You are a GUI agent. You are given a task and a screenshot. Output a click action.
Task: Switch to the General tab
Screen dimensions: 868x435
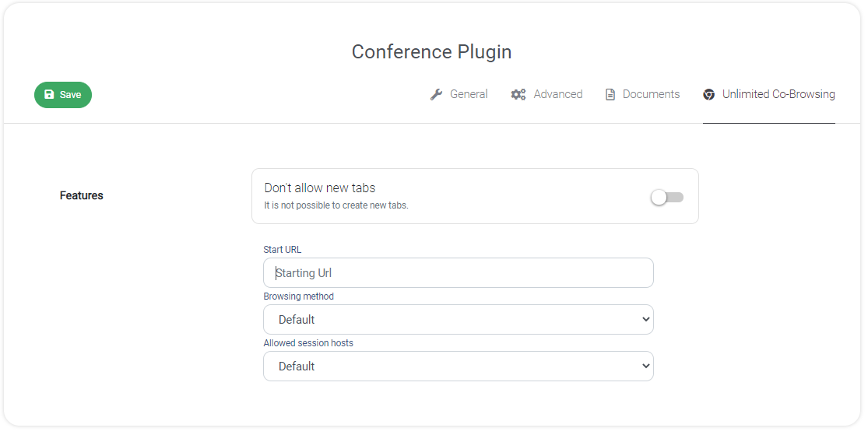[x=459, y=95]
